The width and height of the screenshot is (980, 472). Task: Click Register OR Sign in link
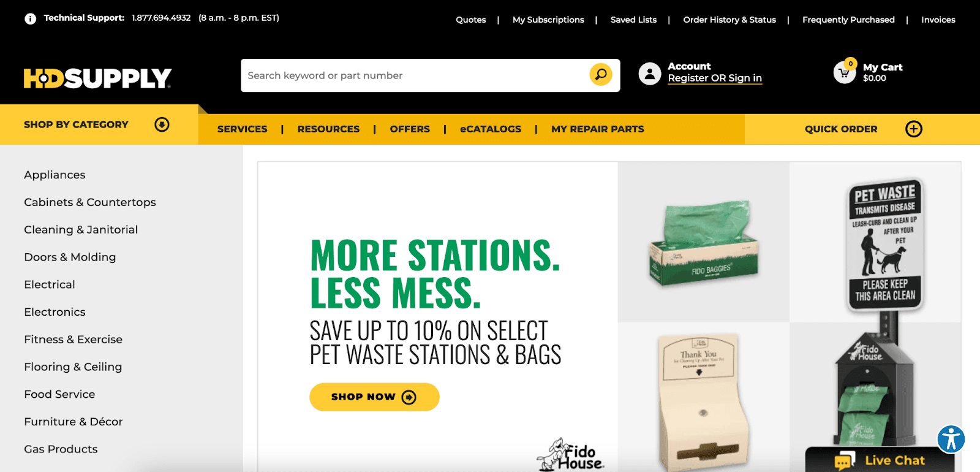(x=715, y=78)
